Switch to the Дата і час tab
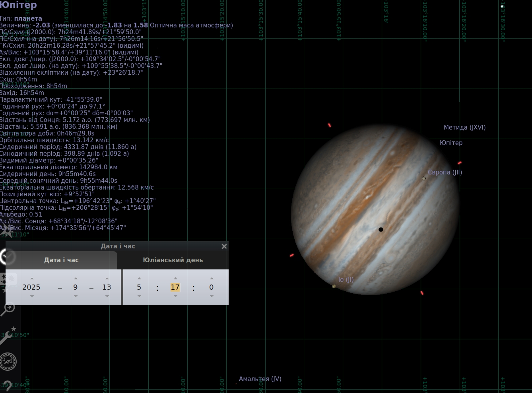 click(x=61, y=260)
